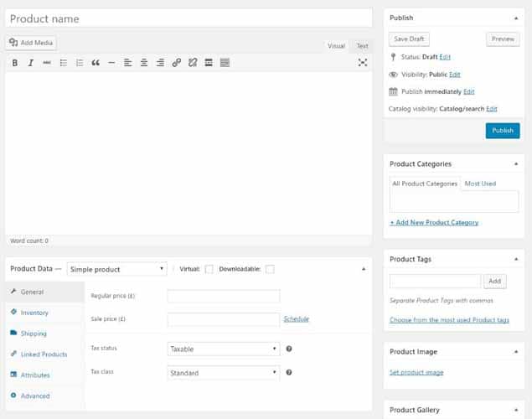
Task: Collapse the Product Data panel
Action: point(364,269)
